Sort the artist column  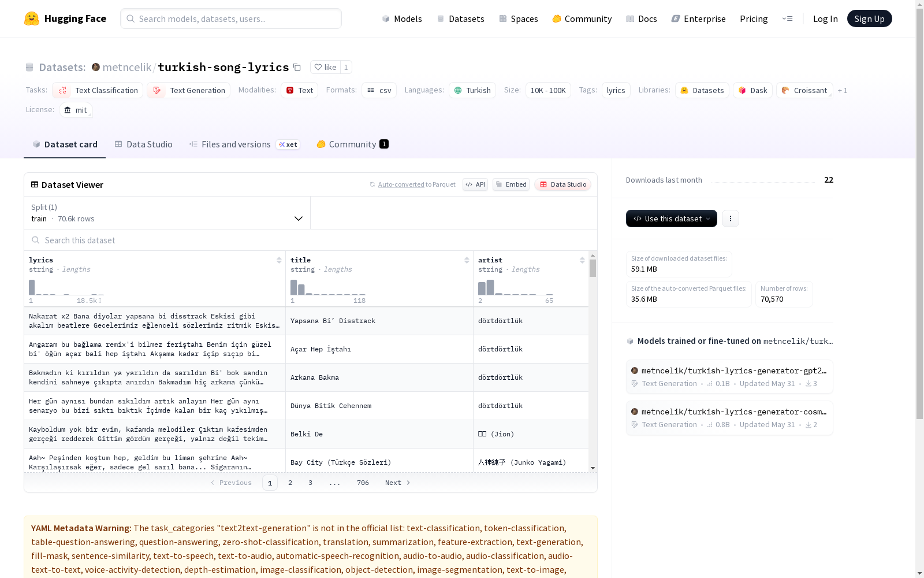(582, 260)
